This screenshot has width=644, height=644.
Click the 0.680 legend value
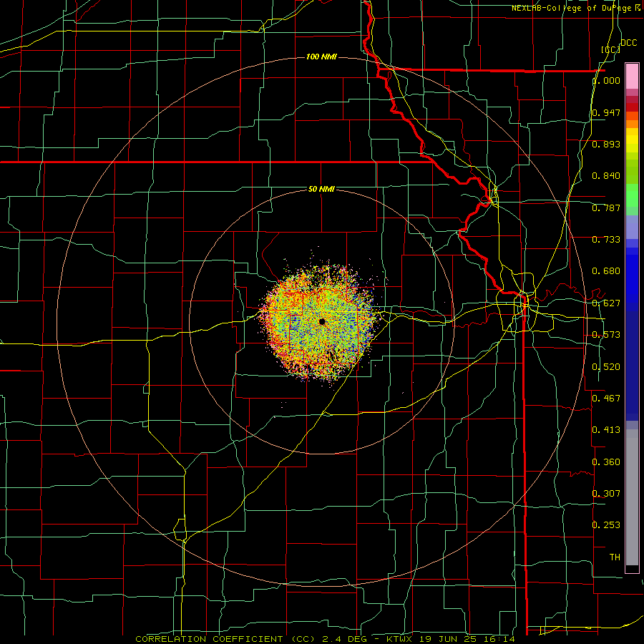pyautogui.click(x=606, y=271)
